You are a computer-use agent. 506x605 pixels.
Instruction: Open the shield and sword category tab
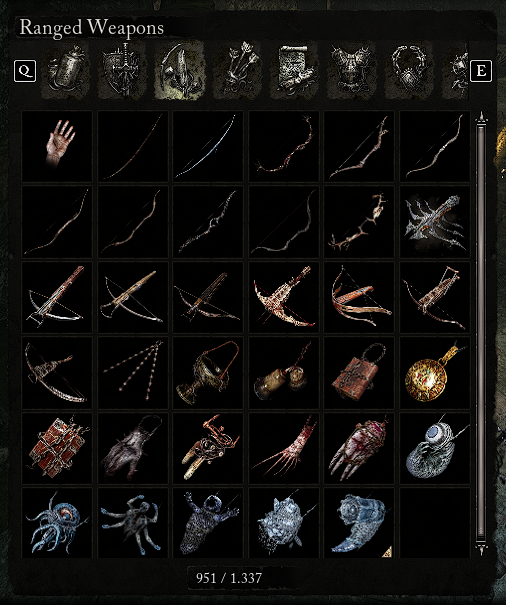[x=122, y=71]
